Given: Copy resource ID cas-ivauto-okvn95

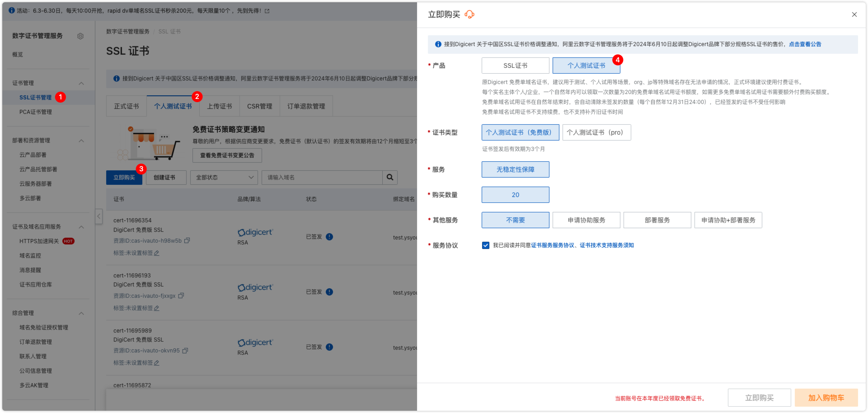Looking at the screenshot, I should click(x=185, y=351).
